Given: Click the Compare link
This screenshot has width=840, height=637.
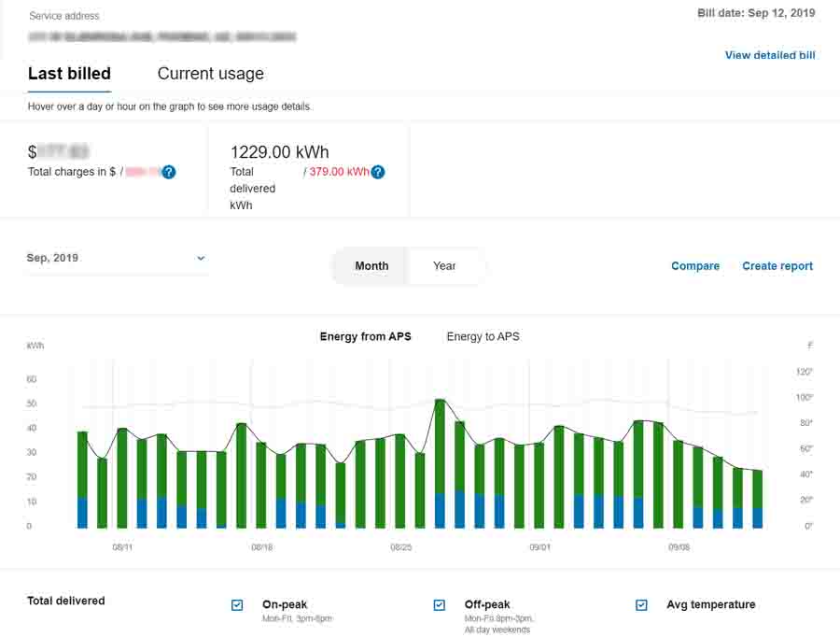Looking at the screenshot, I should tap(695, 266).
